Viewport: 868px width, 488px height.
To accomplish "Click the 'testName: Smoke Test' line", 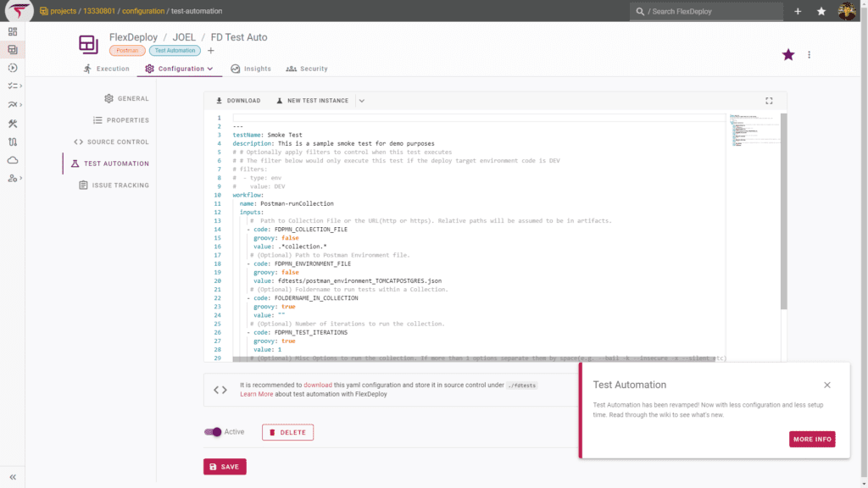I will tap(267, 135).
